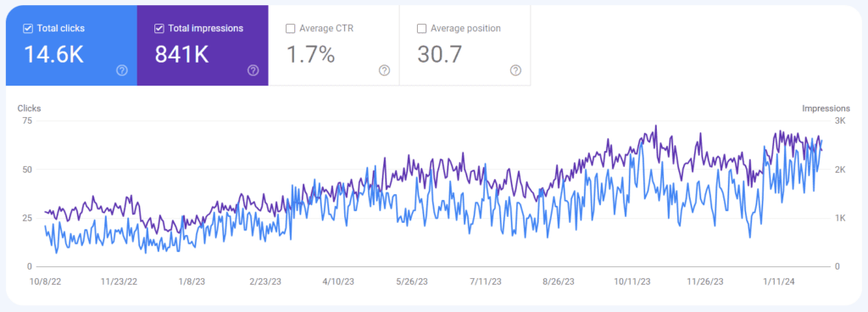Click the 1/8/23 date label
Screen dimensions: 868x312
(192, 281)
